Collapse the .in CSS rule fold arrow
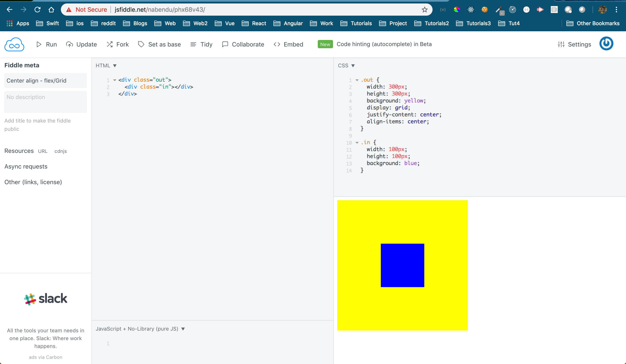 pos(357,142)
